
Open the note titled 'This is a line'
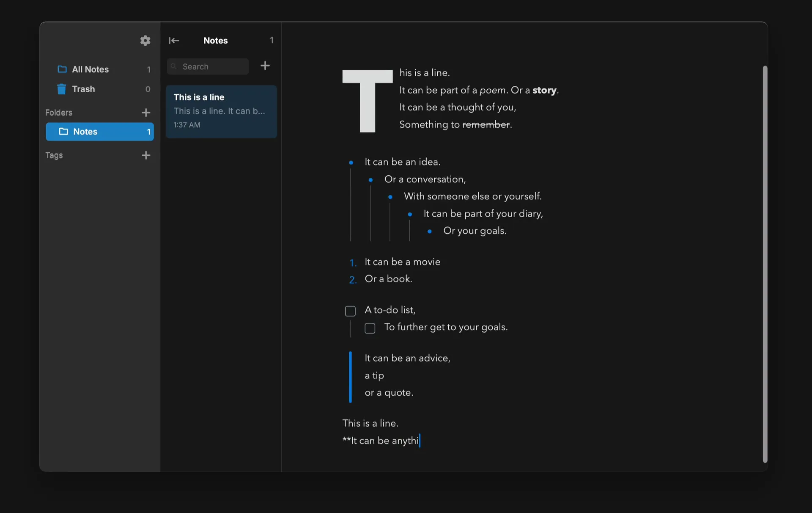pos(221,111)
